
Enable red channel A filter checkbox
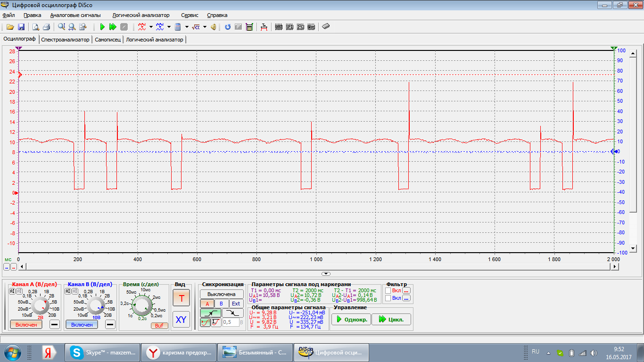point(388,291)
